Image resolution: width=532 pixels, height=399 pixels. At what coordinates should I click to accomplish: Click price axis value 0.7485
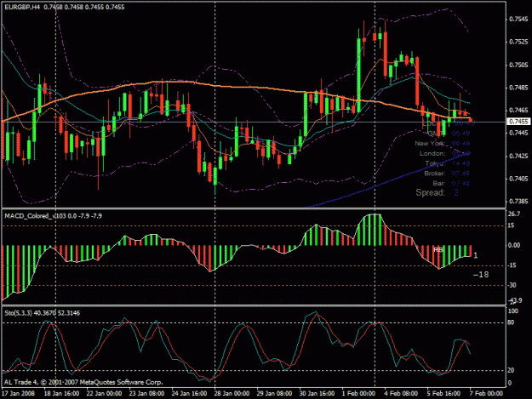[x=519, y=88]
